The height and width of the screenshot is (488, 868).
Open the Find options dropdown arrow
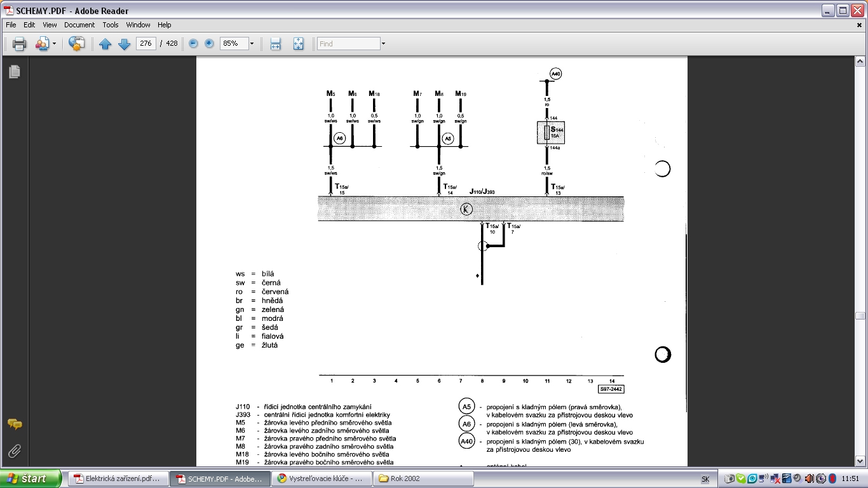[383, 44]
